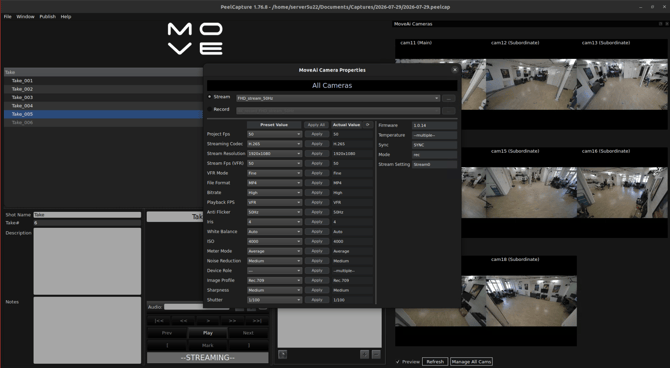Click the minus icon under the list box
The height and width of the screenshot is (368, 670).
pyautogui.click(x=376, y=354)
